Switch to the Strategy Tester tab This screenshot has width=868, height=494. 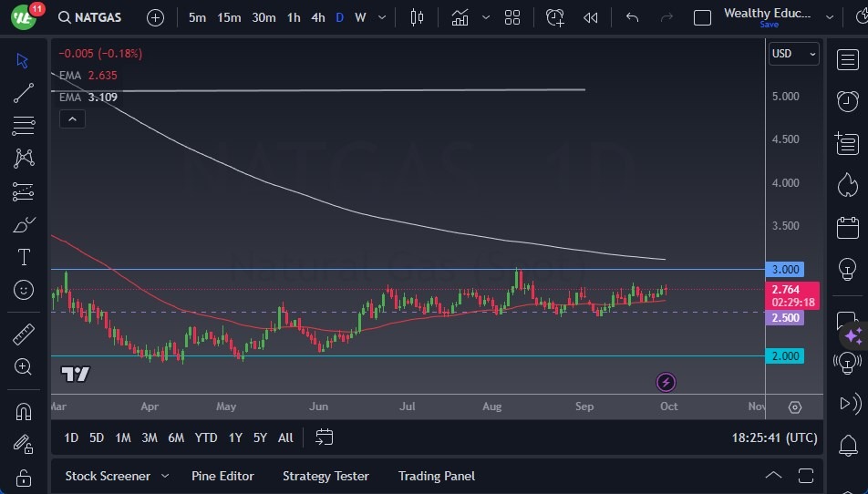(x=325, y=476)
